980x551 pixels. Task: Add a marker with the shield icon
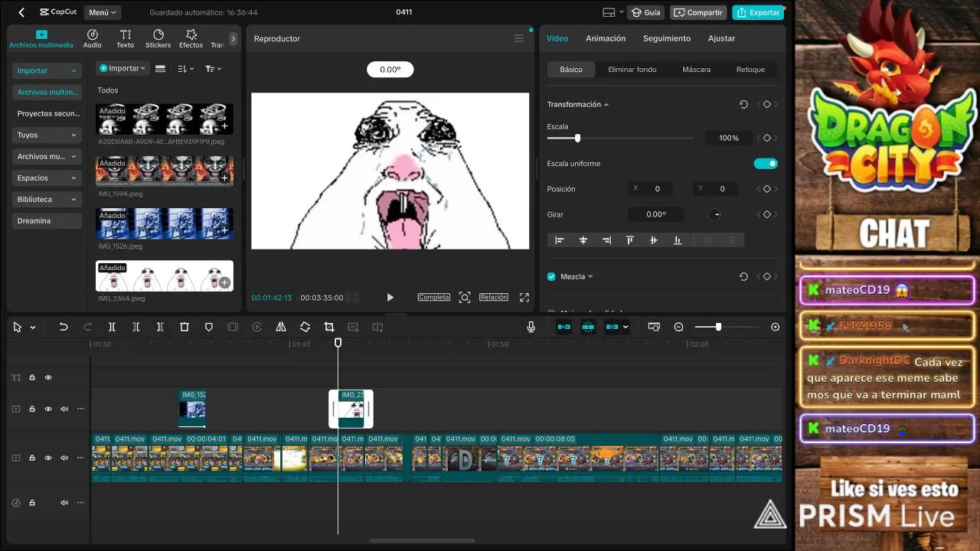click(x=208, y=327)
